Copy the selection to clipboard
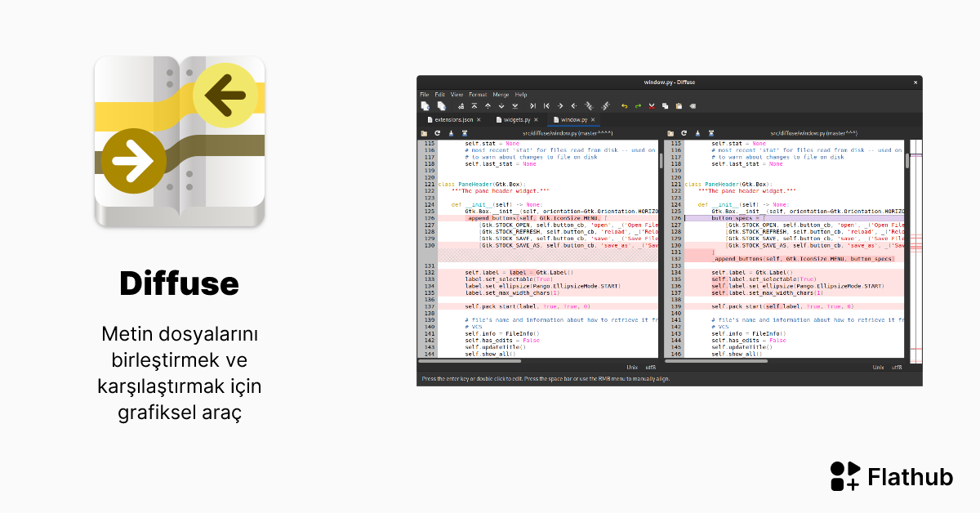The image size is (980, 513). (666, 106)
